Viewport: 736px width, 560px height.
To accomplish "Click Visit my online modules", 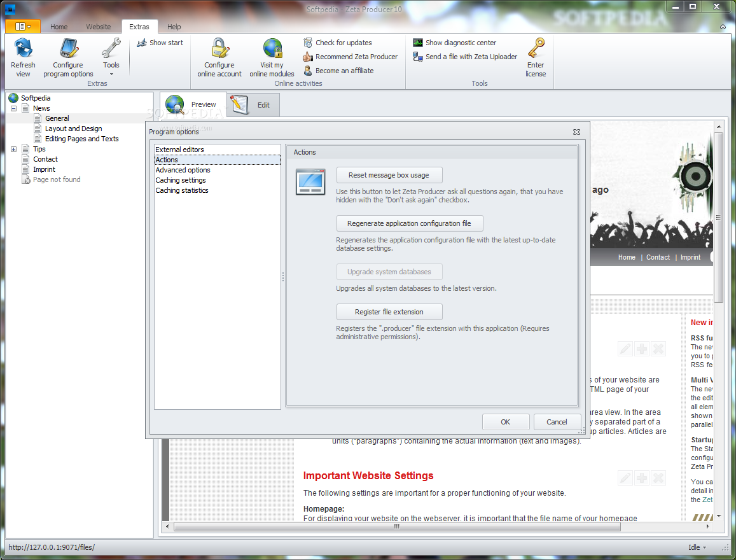I will (272, 58).
